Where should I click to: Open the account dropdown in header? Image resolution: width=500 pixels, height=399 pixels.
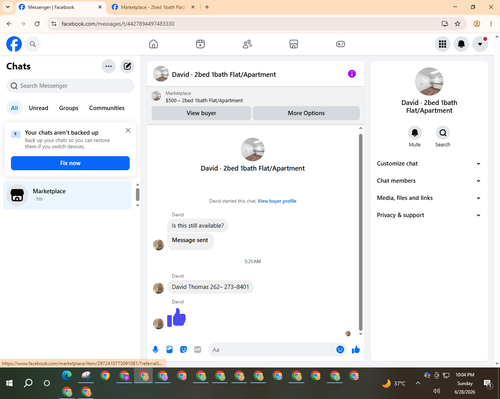pos(480,44)
